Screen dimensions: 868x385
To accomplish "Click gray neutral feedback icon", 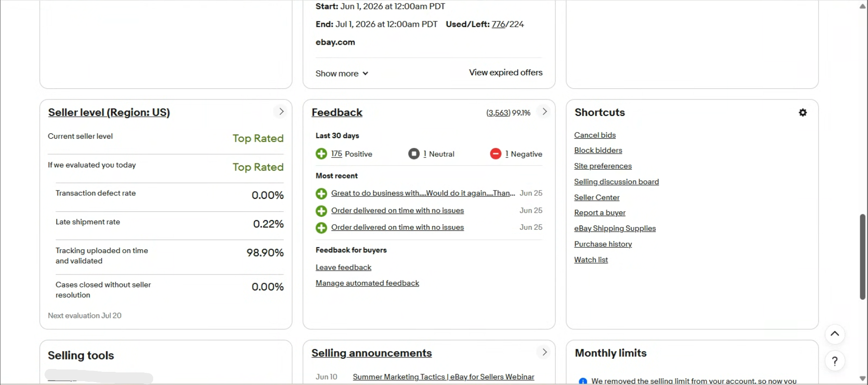I will (x=414, y=154).
